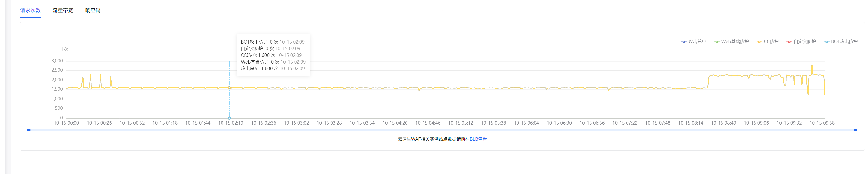The height and width of the screenshot is (174, 868).
Task: Click the highlighted data point on the yellow line
Action: coord(229,88)
